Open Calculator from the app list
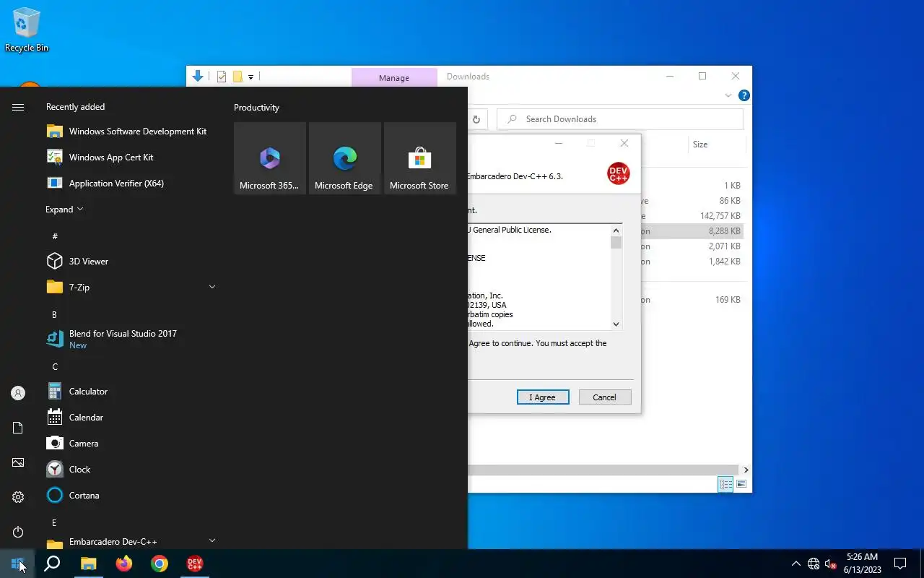Screen dimensions: 924x578 130,392
